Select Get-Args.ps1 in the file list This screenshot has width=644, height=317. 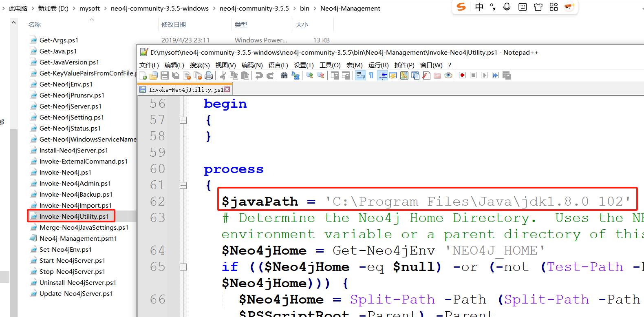point(59,40)
